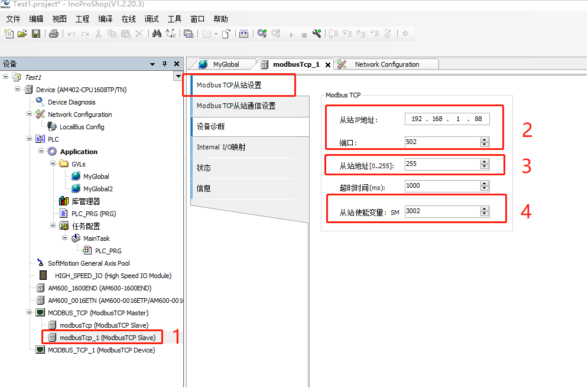Click the Show Next Statement arrow icon
This screenshot has height=392, width=588.
click(x=405, y=34)
